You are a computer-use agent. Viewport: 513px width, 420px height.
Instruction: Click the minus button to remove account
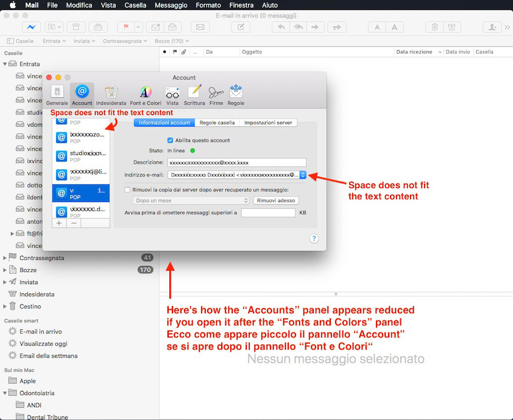pyautogui.click(x=74, y=223)
